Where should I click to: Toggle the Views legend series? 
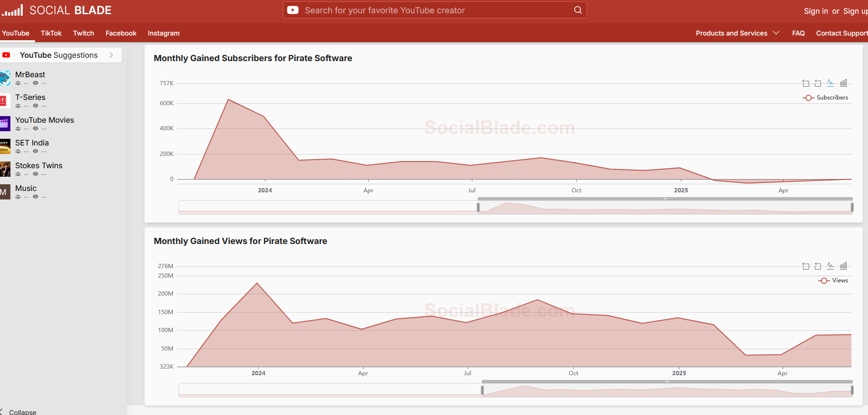pos(833,280)
